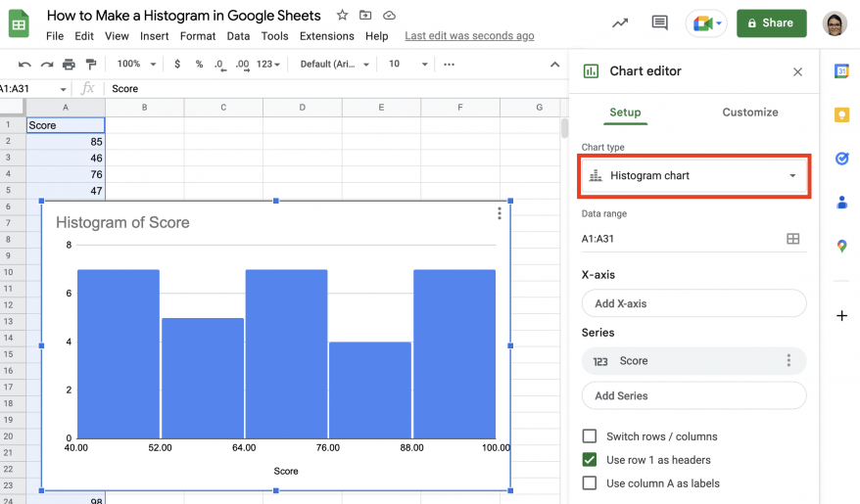Click the formula bar containing Score
The width and height of the screenshot is (860, 504).
click(x=335, y=89)
